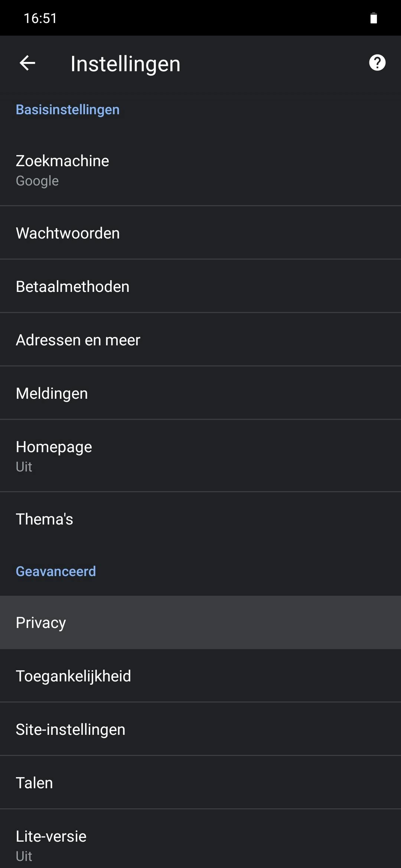Tap the battery icon in status bar
401x868 pixels.
pos(374,18)
